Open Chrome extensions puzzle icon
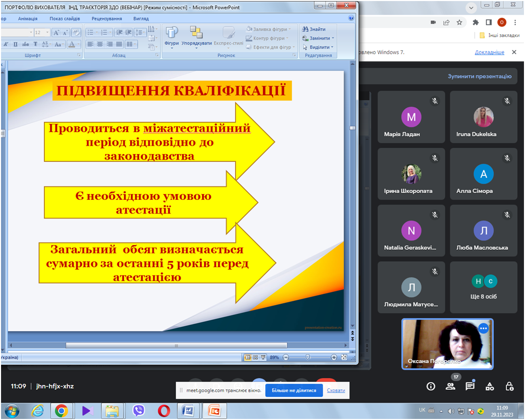The image size is (525, 420). pos(476,22)
